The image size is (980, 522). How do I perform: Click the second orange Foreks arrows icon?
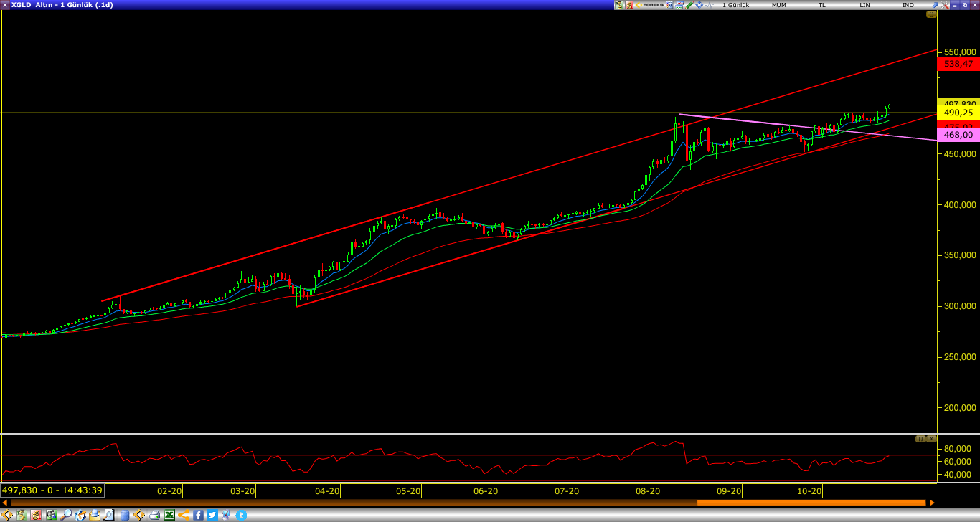tap(139, 515)
